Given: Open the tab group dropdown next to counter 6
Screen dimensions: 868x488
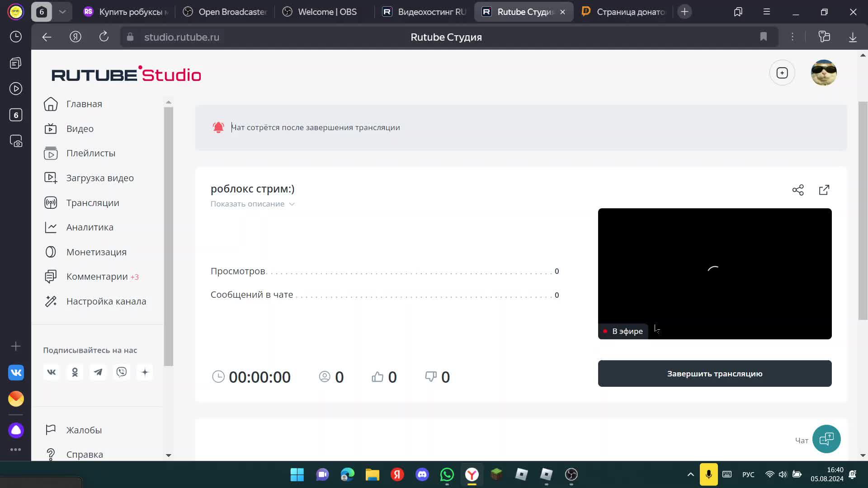Looking at the screenshot, I should click(62, 12).
